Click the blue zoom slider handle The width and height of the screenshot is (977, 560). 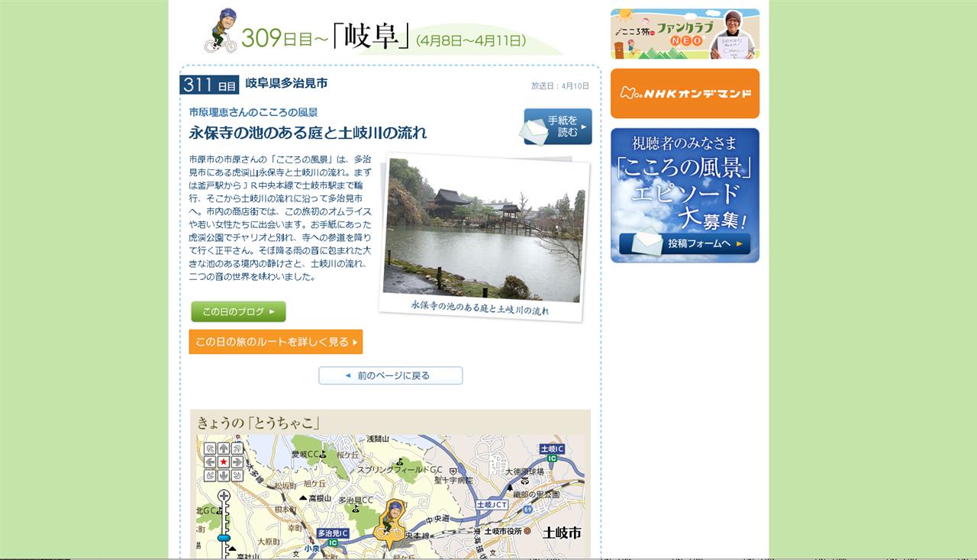[x=224, y=538]
